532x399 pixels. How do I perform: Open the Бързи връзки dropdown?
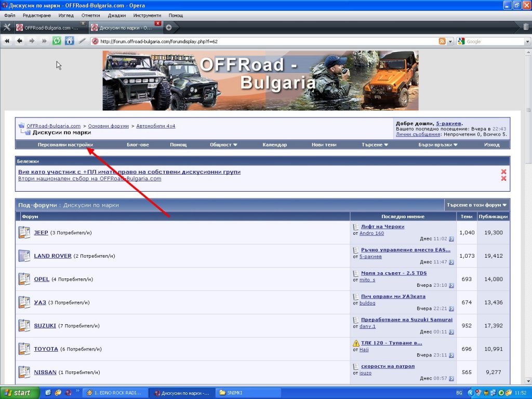(437, 145)
